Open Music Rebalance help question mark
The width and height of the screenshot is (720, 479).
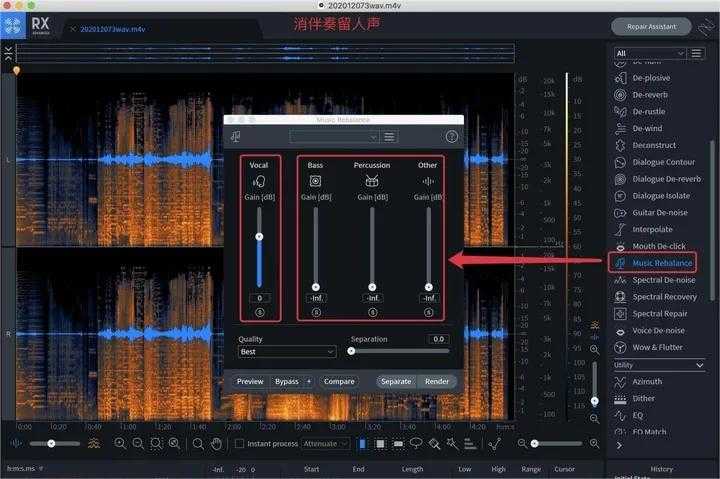(x=451, y=137)
